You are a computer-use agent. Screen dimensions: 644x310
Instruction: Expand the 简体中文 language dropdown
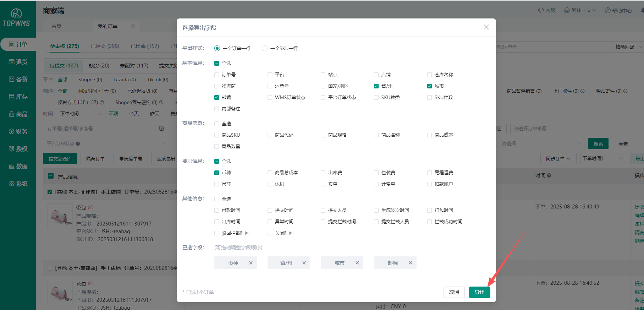click(x=580, y=11)
